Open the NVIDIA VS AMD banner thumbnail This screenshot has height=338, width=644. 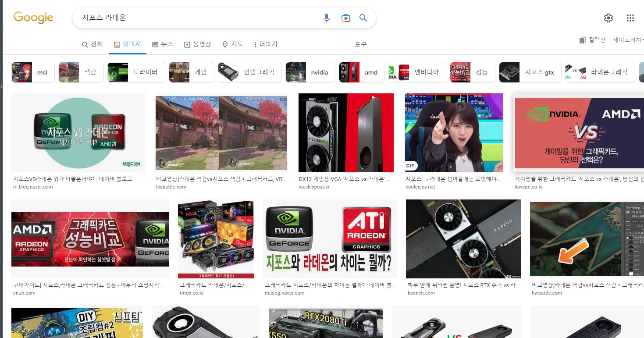[579, 132]
